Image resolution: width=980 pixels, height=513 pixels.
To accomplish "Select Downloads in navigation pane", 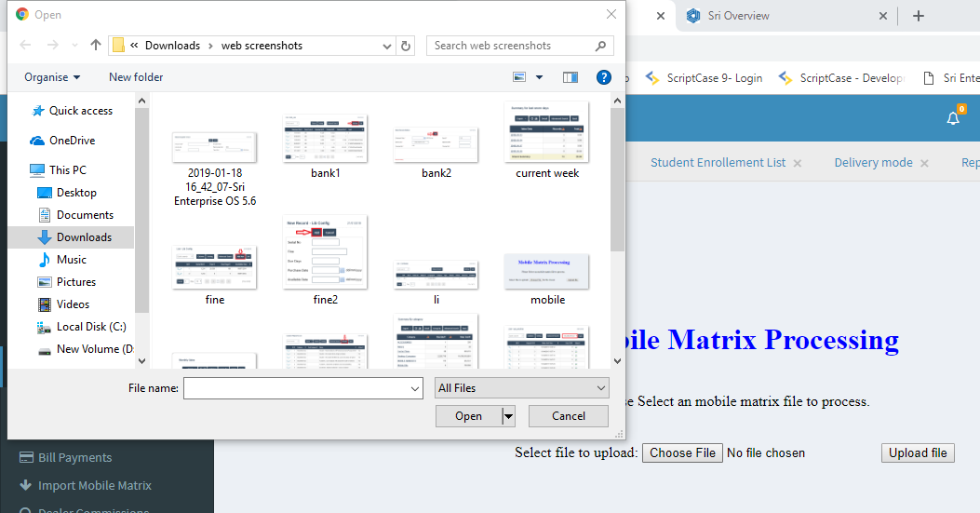I will (84, 237).
